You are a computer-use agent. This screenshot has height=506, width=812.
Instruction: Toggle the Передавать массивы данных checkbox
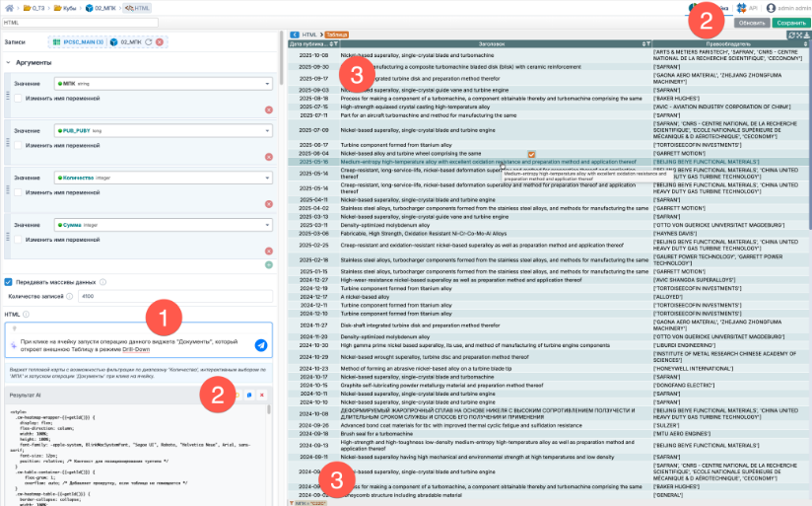coord(9,281)
